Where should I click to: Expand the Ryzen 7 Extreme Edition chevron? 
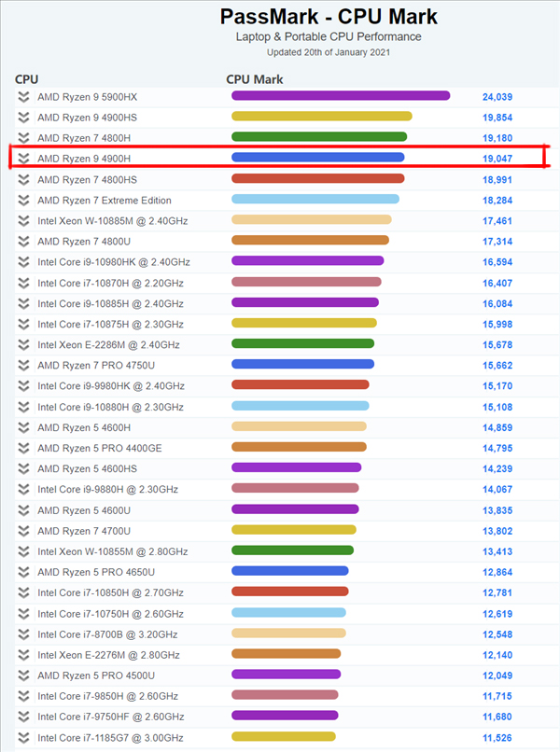click(23, 201)
